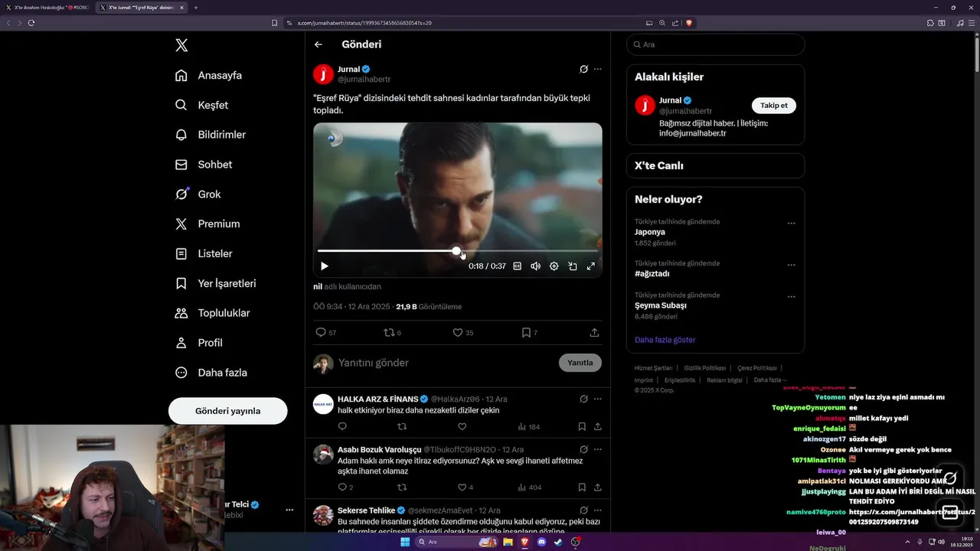Toggle video captions (CC)
The width and height of the screenshot is (980, 551).
pyautogui.click(x=517, y=266)
